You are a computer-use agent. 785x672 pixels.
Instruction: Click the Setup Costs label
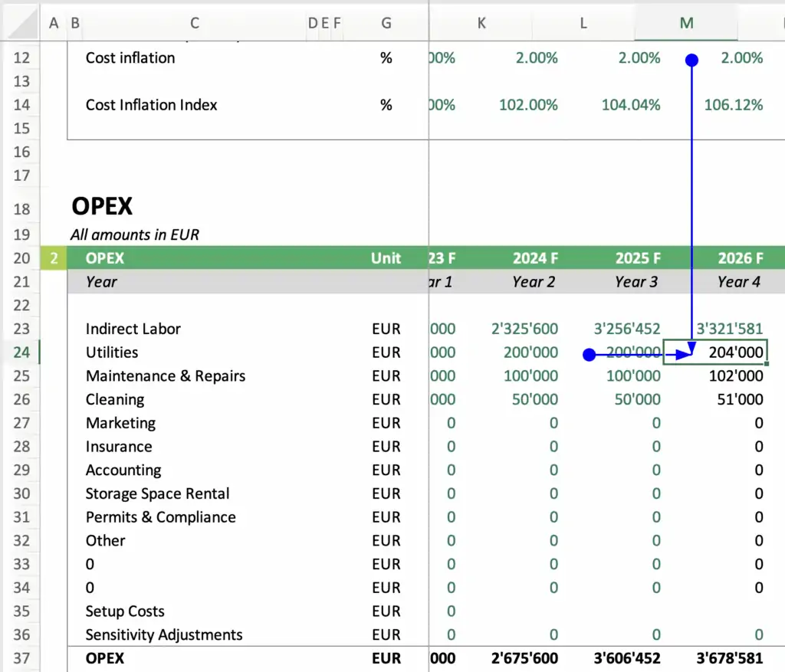point(125,611)
